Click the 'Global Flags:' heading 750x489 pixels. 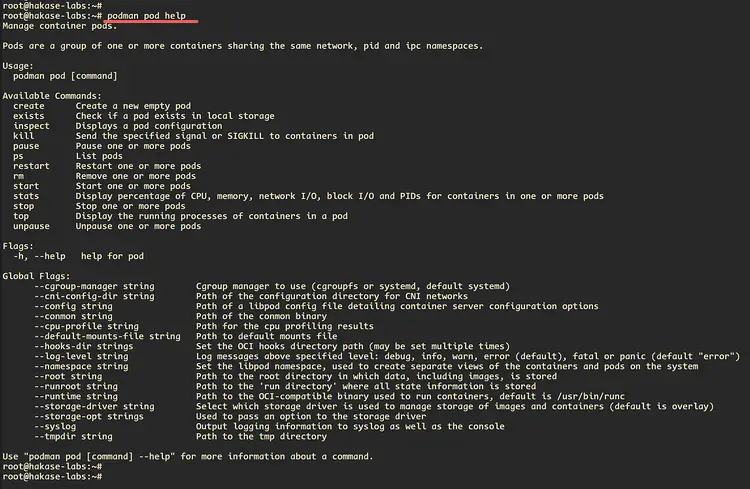(36, 276)
